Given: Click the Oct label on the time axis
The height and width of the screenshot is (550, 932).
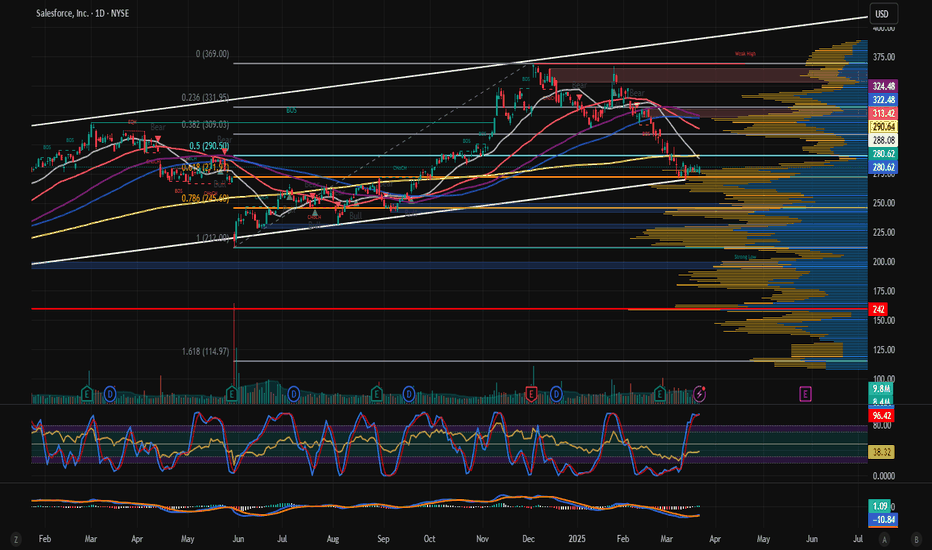Looking at the screenshot, I should tap(429, 539).
